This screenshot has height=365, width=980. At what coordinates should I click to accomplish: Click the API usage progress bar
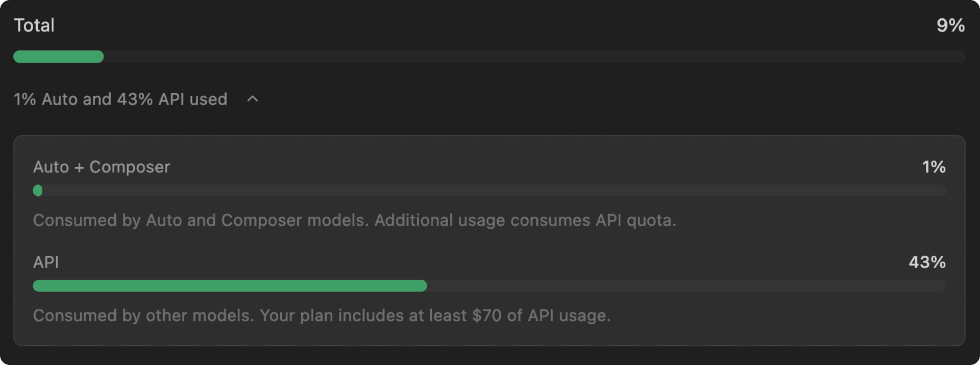(489, 286)
